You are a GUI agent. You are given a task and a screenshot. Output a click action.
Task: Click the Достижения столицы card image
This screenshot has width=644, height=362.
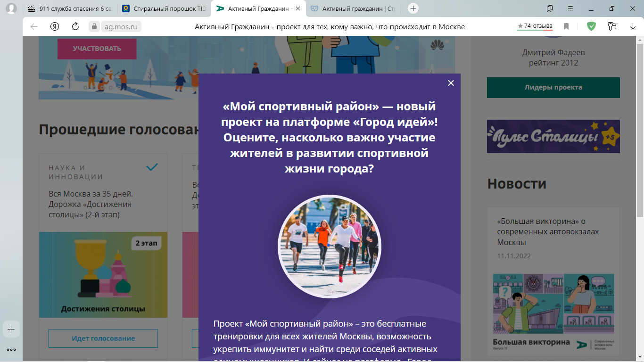coord(103,274)
